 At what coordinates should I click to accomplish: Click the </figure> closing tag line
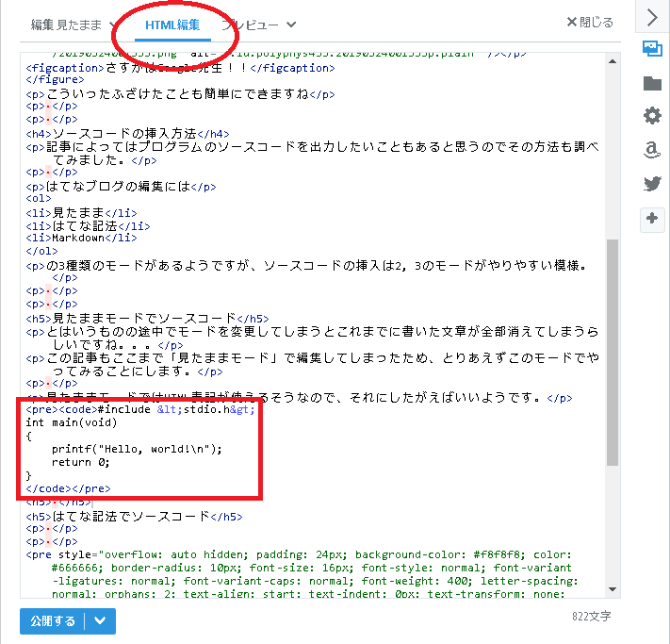(55, 79)
